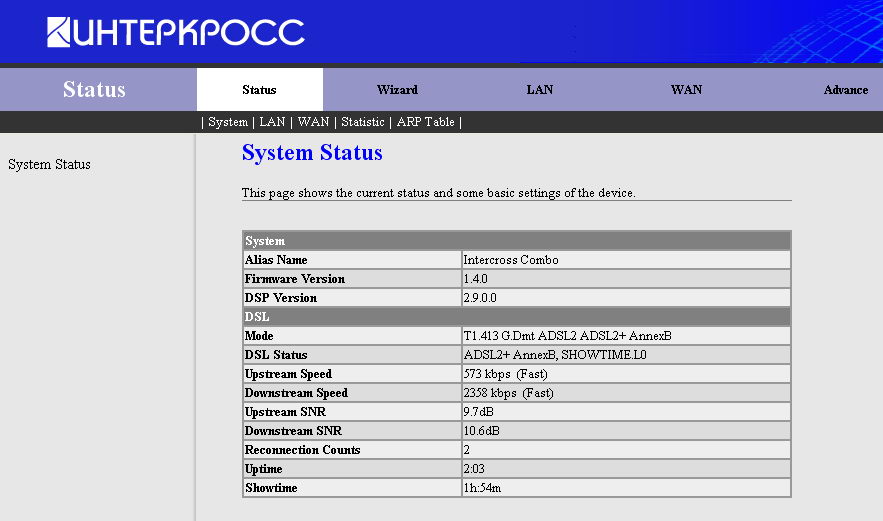Select the showtime value 1h:54m
The image size is (883, 521).
(482, 488)
